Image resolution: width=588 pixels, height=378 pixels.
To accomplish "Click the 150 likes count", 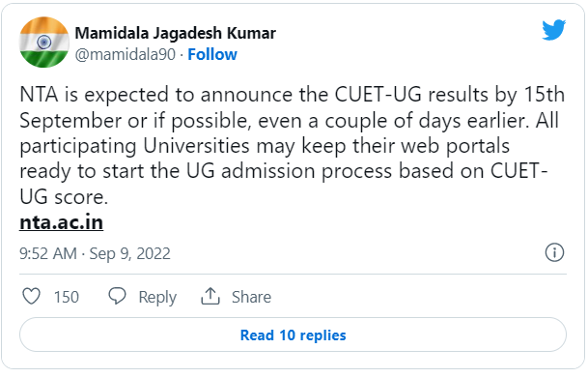I will pos(67,297).
